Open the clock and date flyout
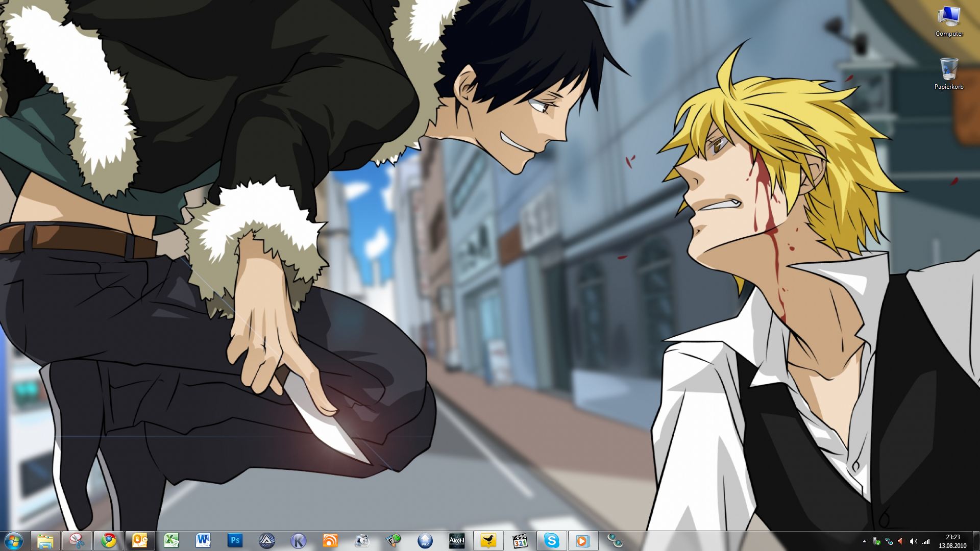Image resolution: width=980 pixels, height=551 pixels. pyautogui.click(x=952, y=541)
